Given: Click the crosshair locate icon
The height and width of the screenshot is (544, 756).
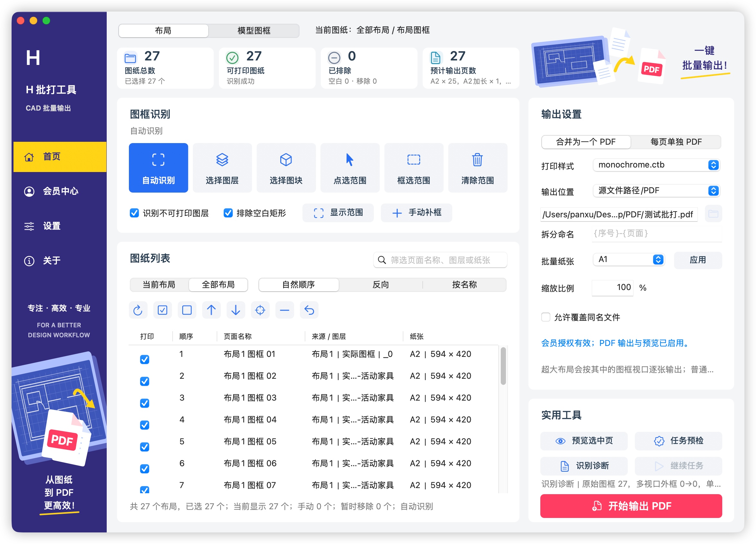Looking at the screenshot, I should pyautogui.click(x=260, y=310).
